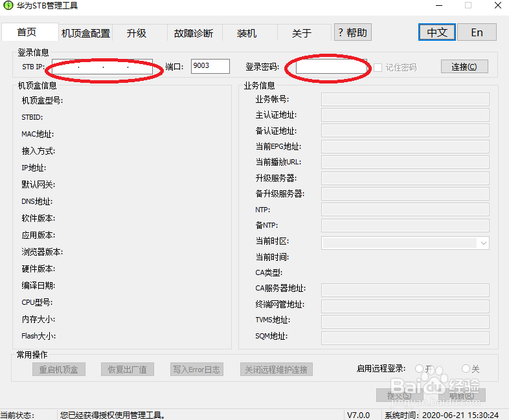Viewport: 509px width, 420px height.
Task: Select 启用远程登录 开 radio button
Action: [419, 369]
